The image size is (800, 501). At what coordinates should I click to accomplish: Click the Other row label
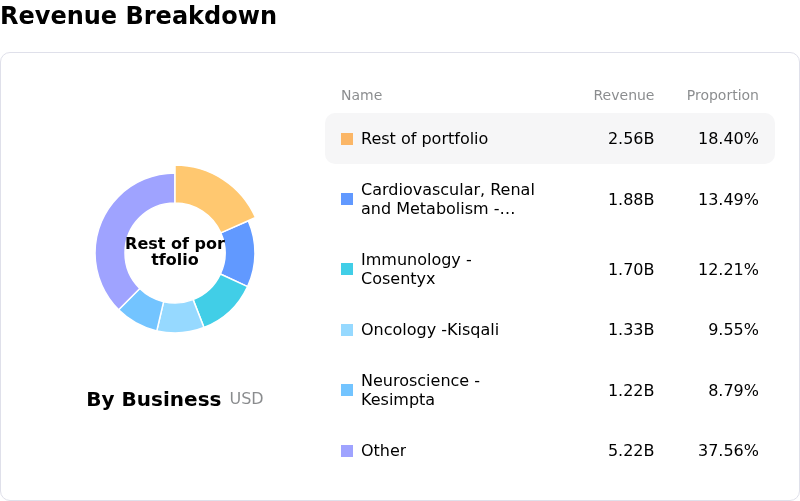pos(383,451)
